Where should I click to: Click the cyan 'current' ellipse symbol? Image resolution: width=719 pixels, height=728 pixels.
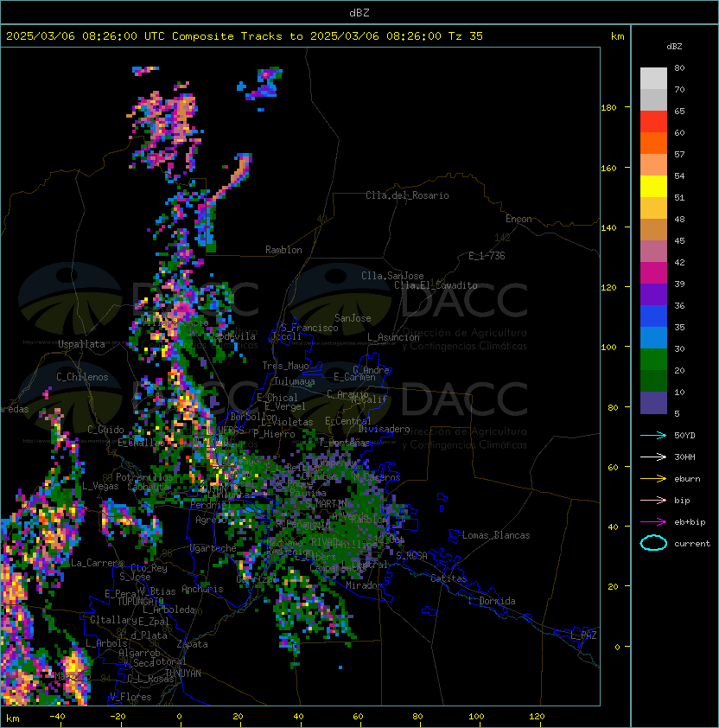(x=653, y=543)
